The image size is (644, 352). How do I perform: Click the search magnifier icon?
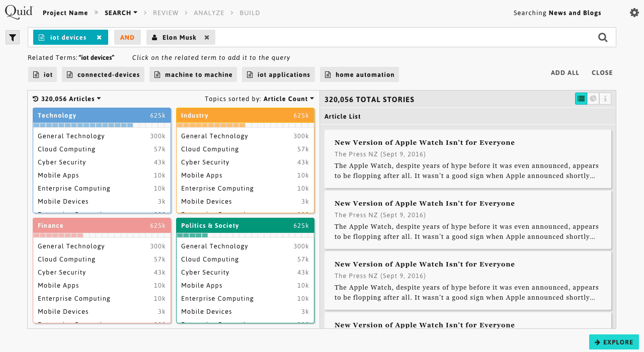(x=603, y=37)
